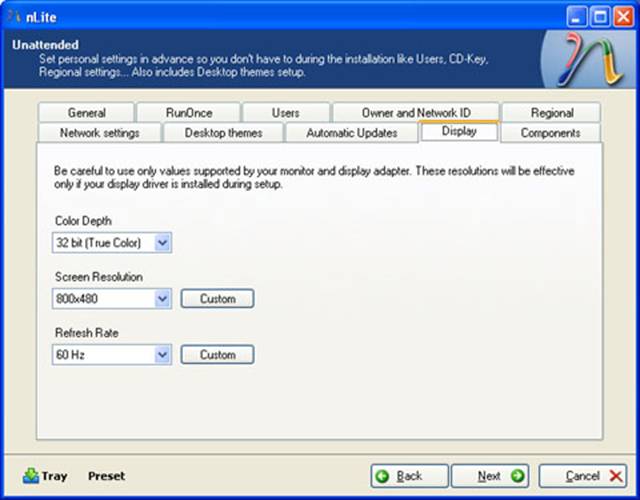Select the Users tab

(285, 113)
